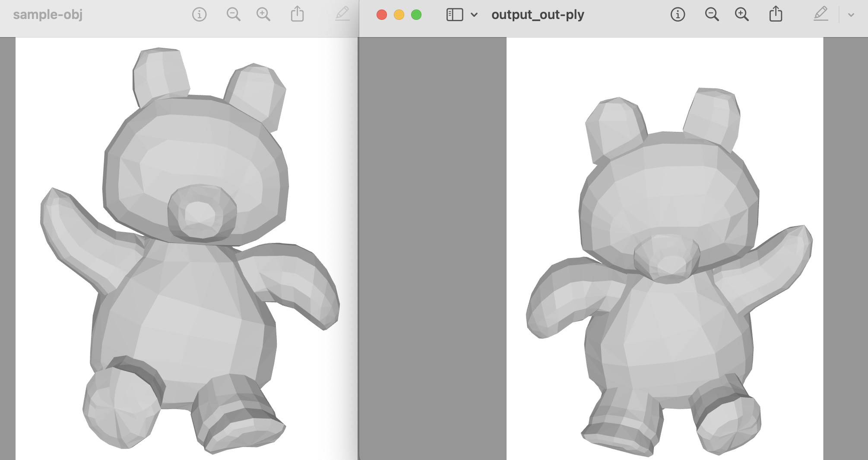868x460 pixels.
Task: Enter full screen using the green button
Action: click(x=416, y=15)
